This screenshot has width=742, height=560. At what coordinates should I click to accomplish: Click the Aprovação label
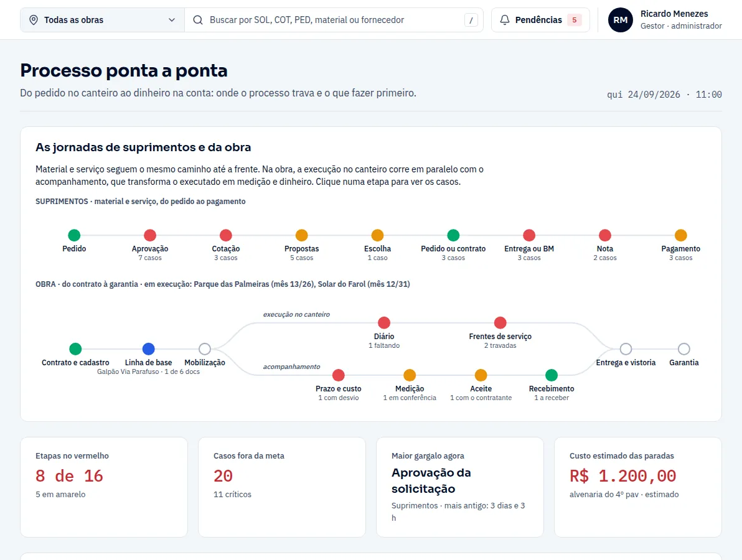coord(150,249)
